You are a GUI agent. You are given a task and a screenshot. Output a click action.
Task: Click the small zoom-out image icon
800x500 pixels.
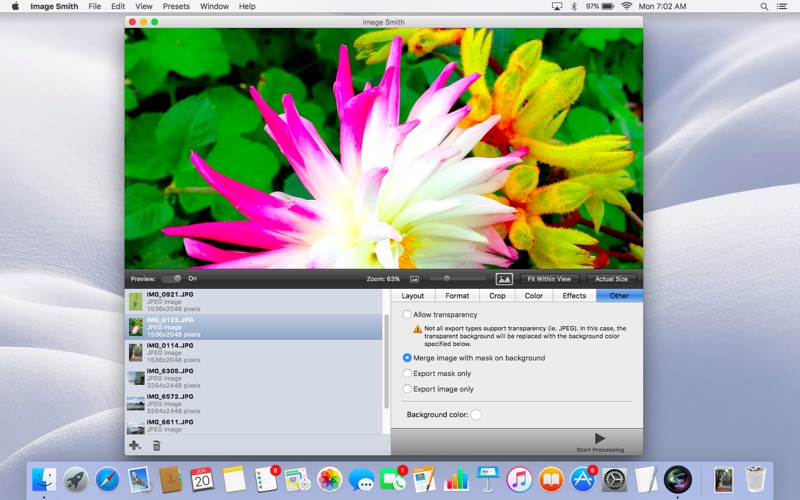pos(414,279)
